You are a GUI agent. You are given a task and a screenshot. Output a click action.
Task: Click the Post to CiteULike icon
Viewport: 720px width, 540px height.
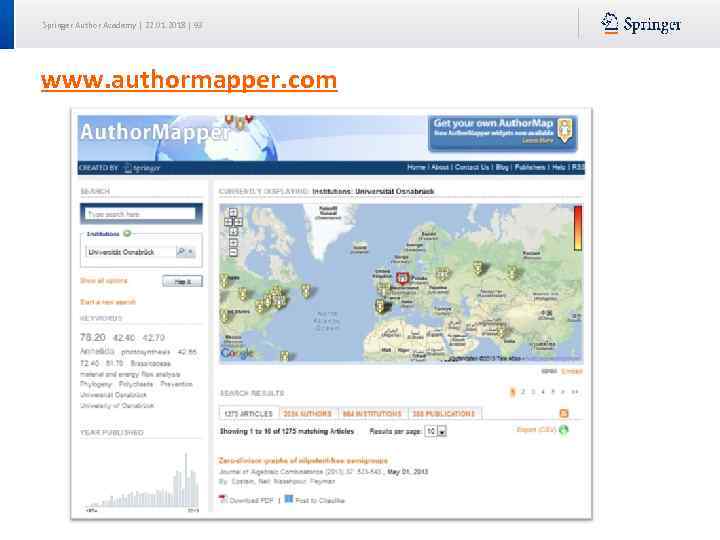(x=288, y=499)
